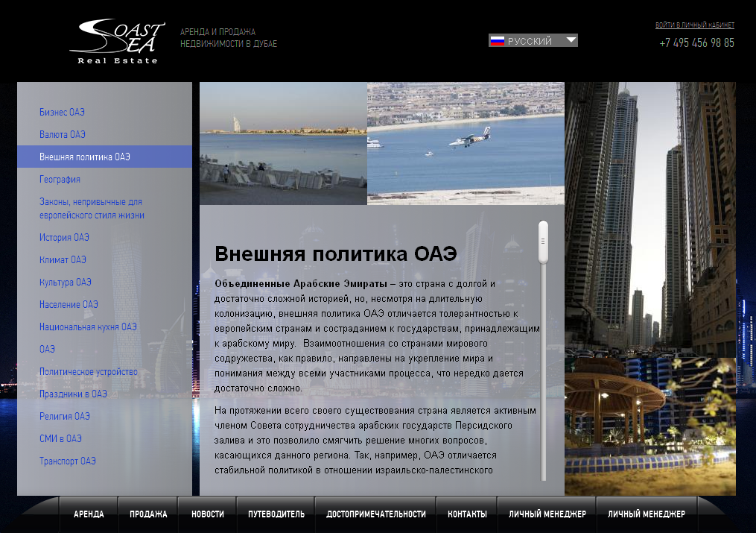Open the Бизнес ОАЭ sidebar link
756x533 pixels.
point(63,112)
